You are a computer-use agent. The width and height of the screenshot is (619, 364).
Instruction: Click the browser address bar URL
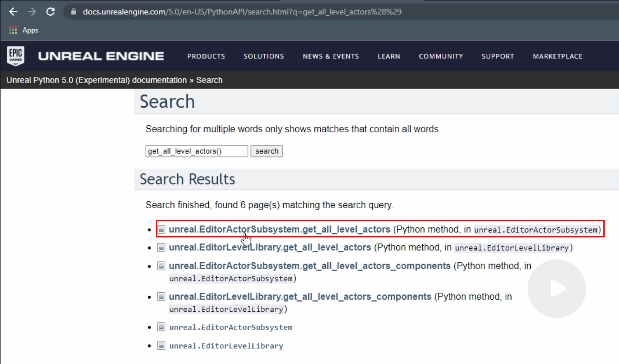tap(242, 12)
